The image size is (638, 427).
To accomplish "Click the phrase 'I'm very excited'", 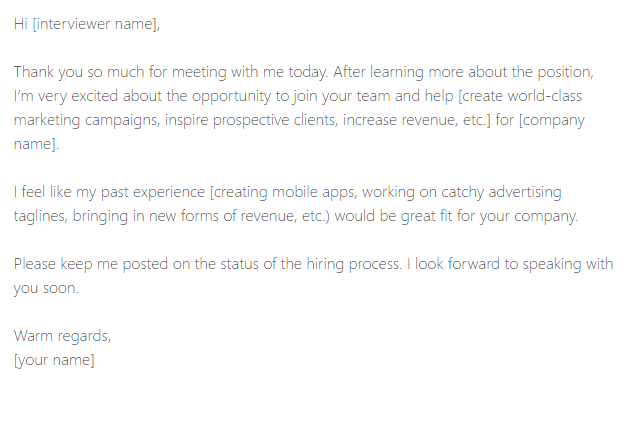I will (66, 96).
